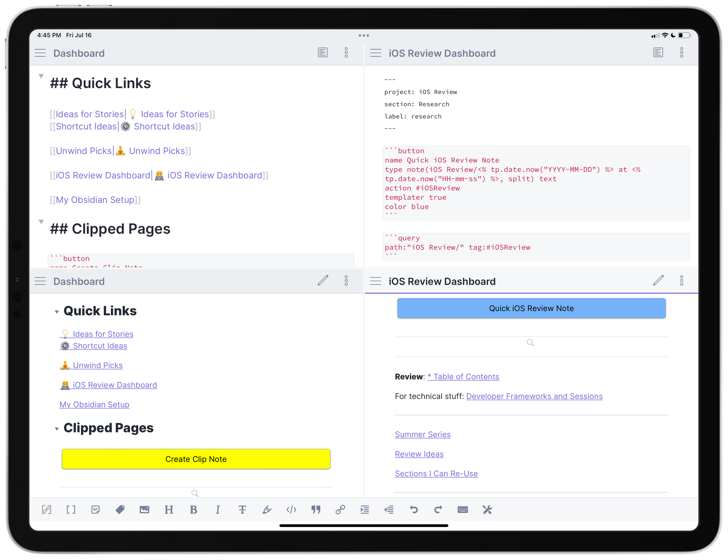This screenshot has height=560, width=728.
Task: Tap the status bar clock showing 4:45 PM
Action: pyautogui.click(x=49, y=35)
